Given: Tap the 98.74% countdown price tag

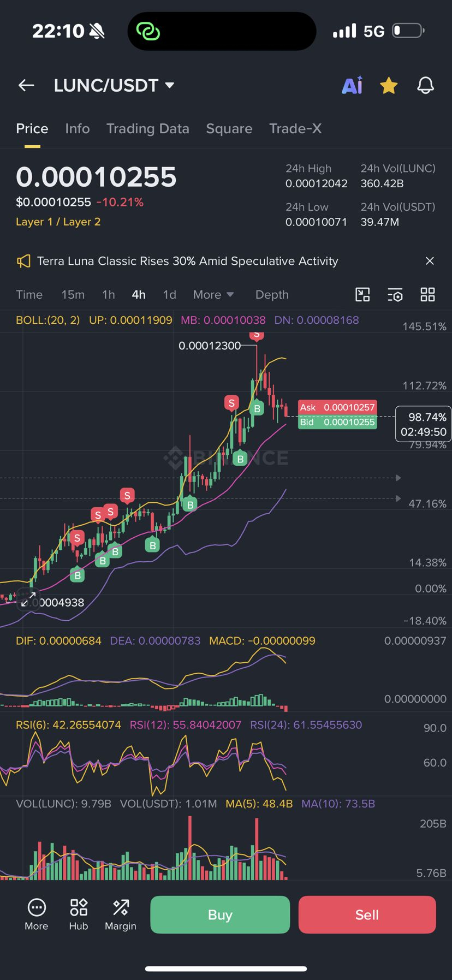Looking at the screenshot, I should (x=423, y=424).
